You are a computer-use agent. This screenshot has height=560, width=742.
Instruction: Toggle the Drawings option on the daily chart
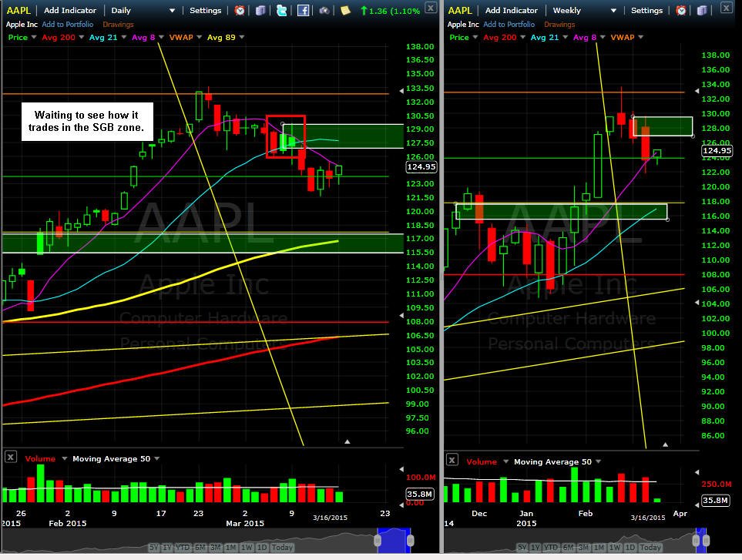[118, 24]
